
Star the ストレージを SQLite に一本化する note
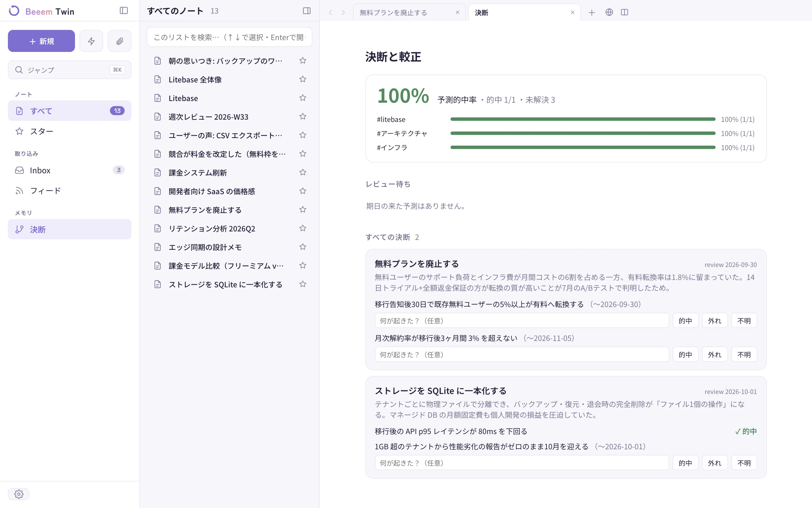[x=303, y=284]
